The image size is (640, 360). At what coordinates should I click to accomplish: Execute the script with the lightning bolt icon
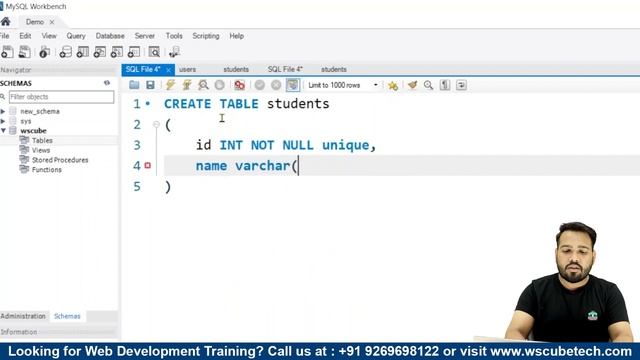(x=170, y=85)
